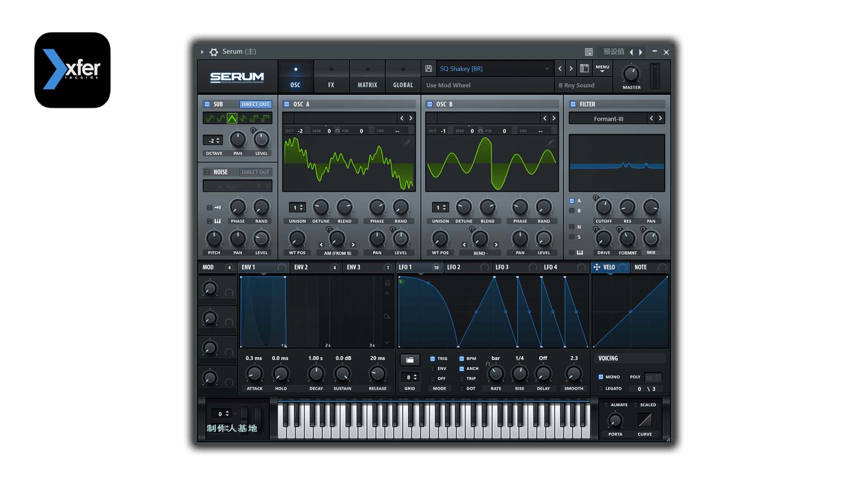Go to next Serum preset

click(571, 68)
